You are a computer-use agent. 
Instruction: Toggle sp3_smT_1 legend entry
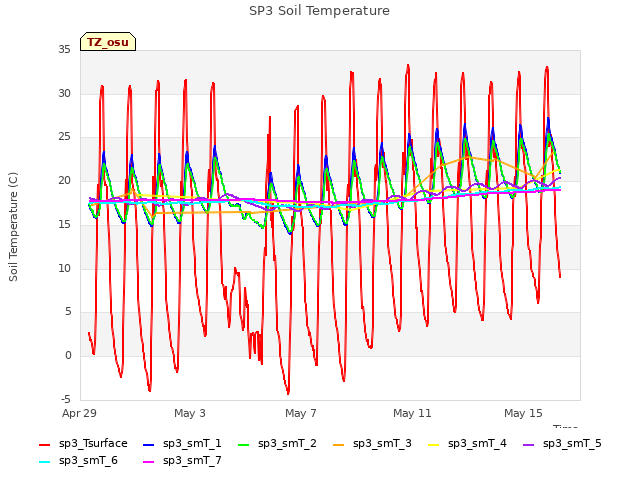pos(182,444)
